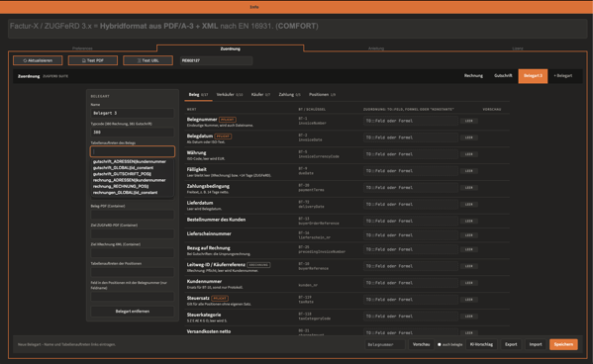Open the Beleg sub-tab
The height and width of the screenshot is (364, 593).
[198, 95]
